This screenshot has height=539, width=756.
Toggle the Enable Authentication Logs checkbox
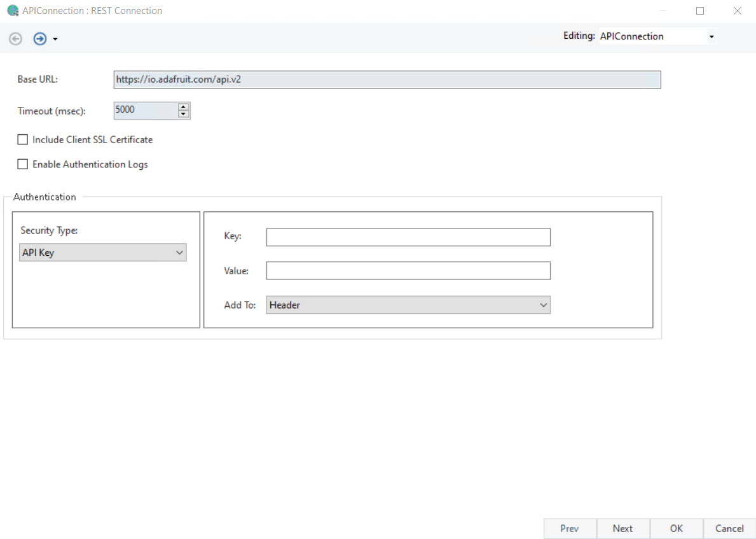(23, 164)
